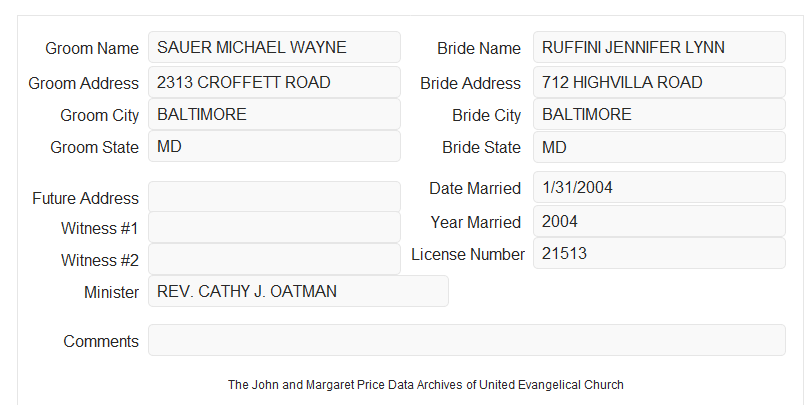The height and width of the screenshot is (405, 805).
Task: Click the Groom Name field
Action: coord(274,47)
